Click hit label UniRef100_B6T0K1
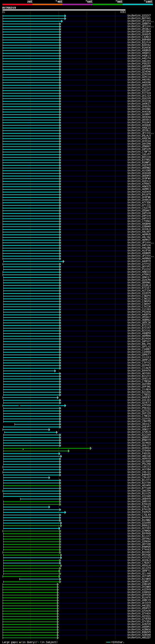Viewport: 155px width, 644px height. pos(139,18)
